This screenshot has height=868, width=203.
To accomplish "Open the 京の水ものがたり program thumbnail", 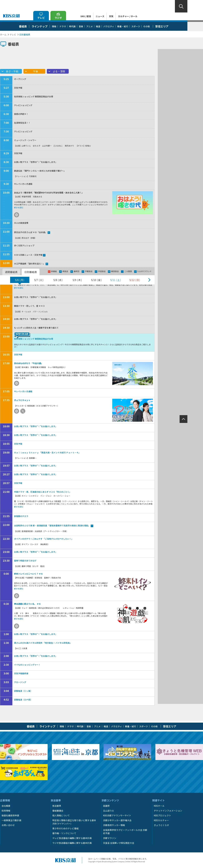I will (133, 373).
